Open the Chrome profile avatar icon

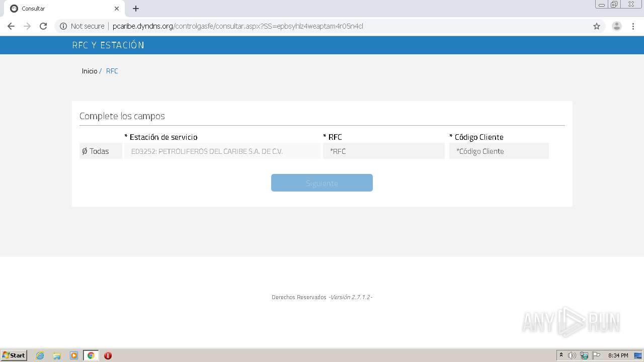pos(617,26)
